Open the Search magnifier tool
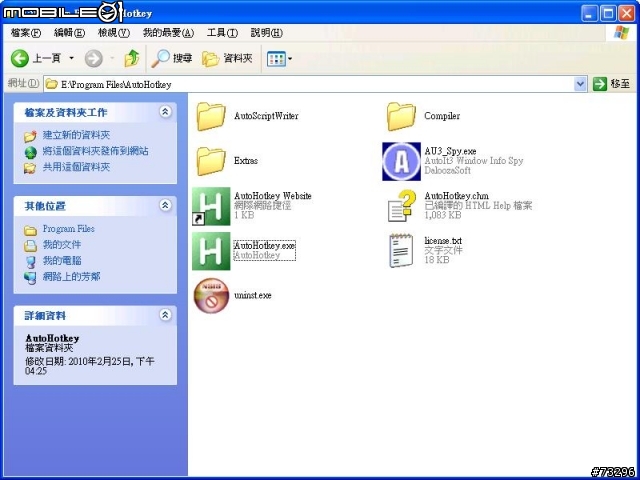 [x=160, y=59]
